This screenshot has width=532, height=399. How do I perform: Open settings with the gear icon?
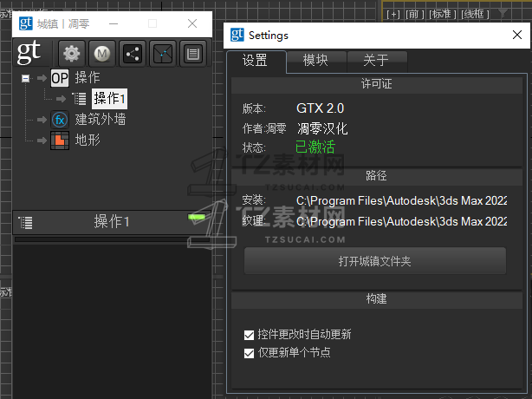point(72,53)
